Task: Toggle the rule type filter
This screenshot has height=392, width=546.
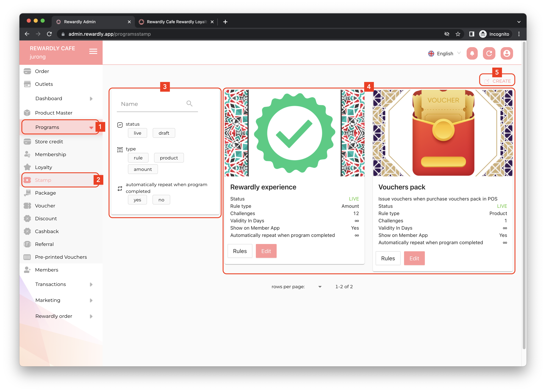Action: coord(138,158)
